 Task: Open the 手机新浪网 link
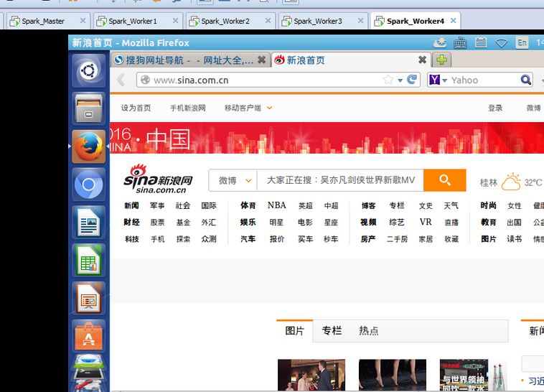tap(188, 108)
